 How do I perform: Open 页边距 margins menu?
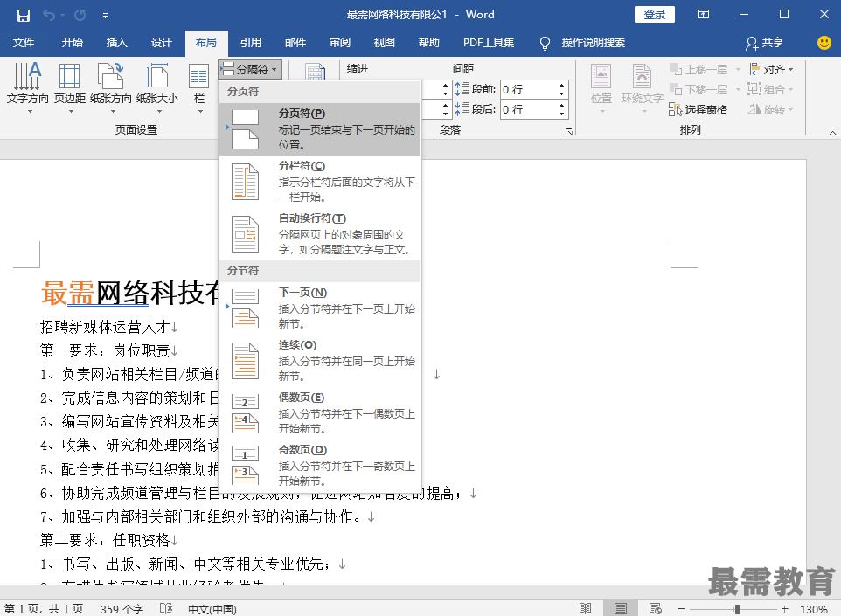(70, 88)
